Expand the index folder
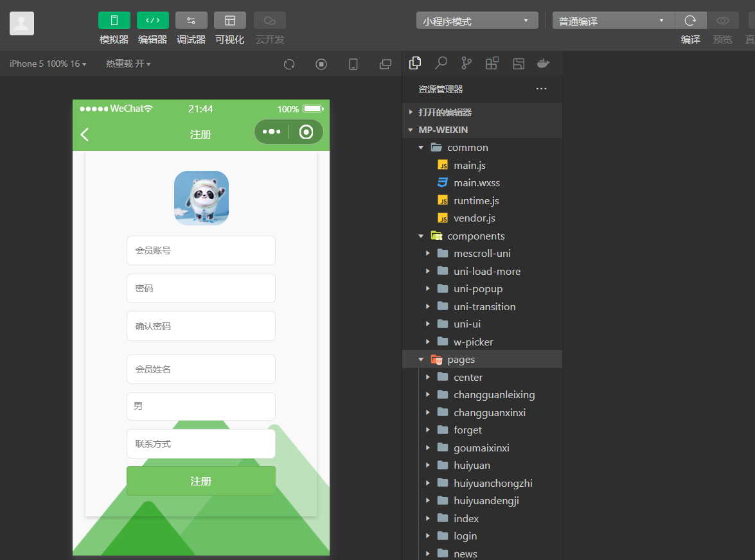Screen dimensions: 755x560 [x=482, y=519]
